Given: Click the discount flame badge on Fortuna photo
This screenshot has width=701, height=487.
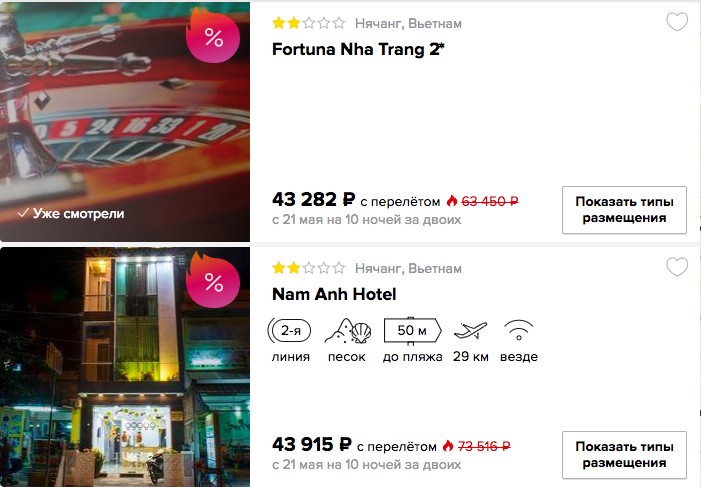Looking at the screenshot, I should (x=213, y=36).
